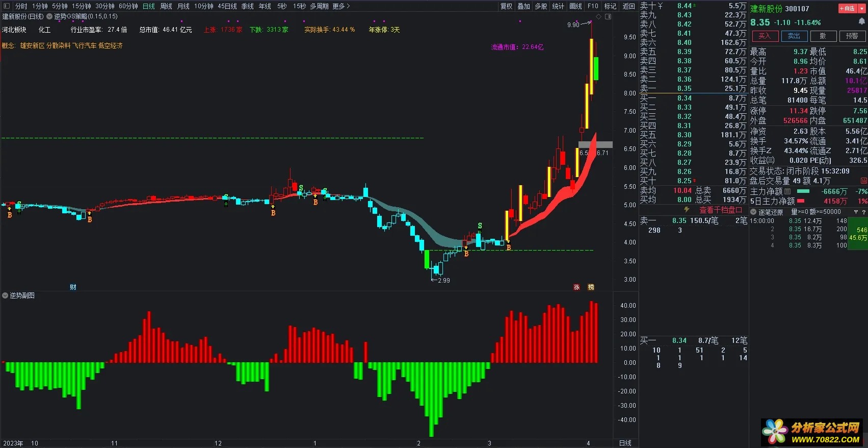Viewport: 868px width, 448px height.
Task: Click the B buy signal before the March rally
Action: coord(509,247)
